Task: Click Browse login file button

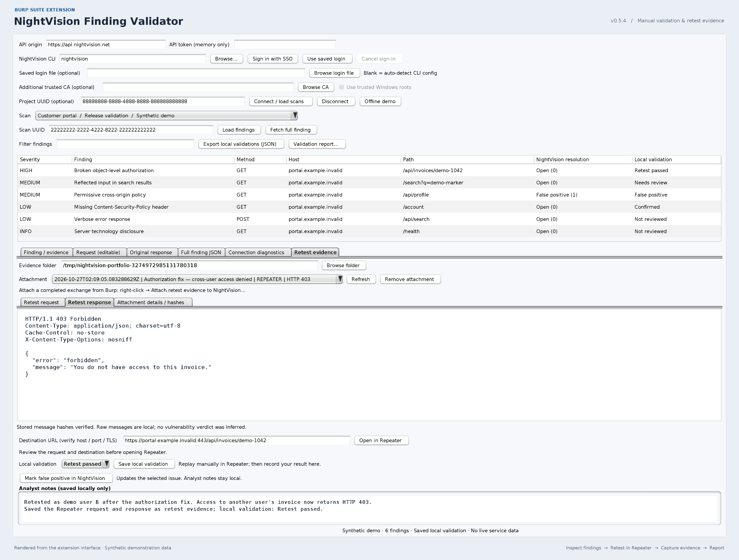Action: (x=334, y=73)
